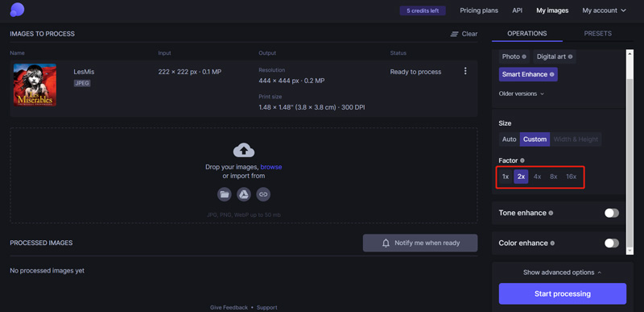This screenshot has width=644, height=312.
Task: Click the cloud upload icon
Action: [244, 150]
